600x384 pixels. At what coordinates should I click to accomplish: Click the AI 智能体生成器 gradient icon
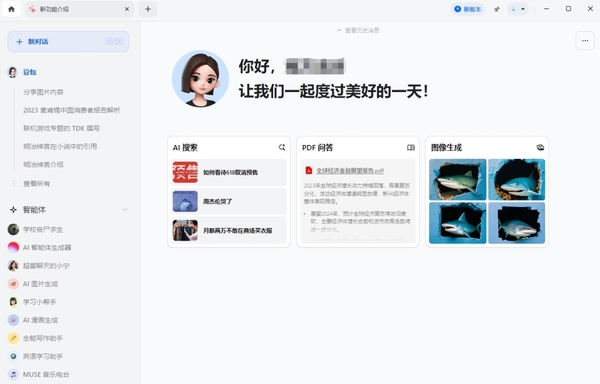(x=13, y=247)
